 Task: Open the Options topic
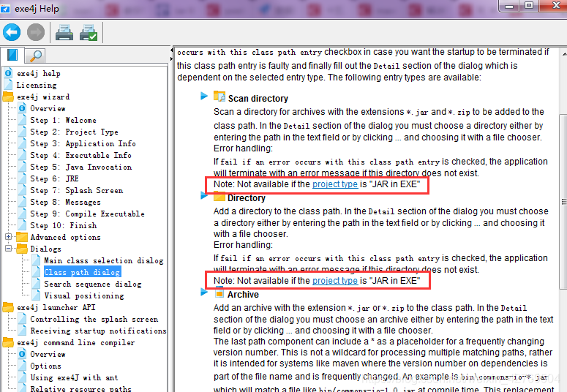(45, 366)
